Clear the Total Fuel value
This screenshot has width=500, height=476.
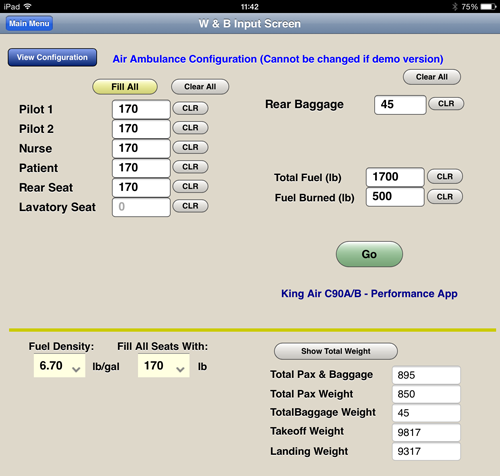coord(445,176)
